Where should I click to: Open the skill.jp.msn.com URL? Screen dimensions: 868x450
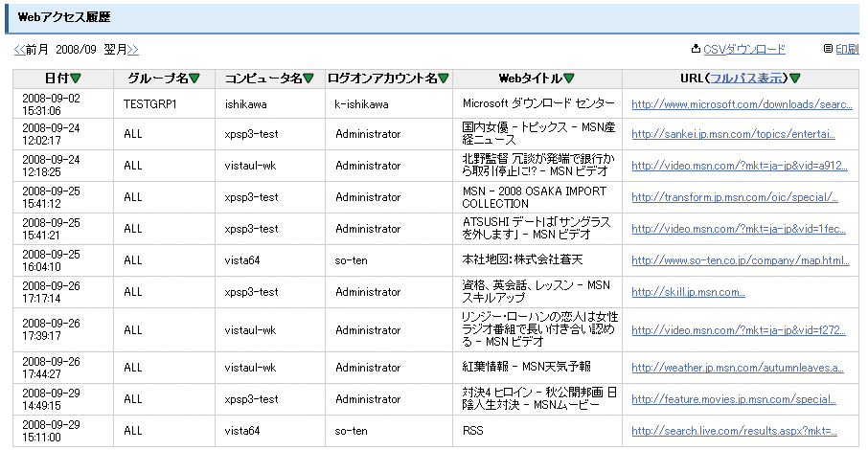coord(688,292)
